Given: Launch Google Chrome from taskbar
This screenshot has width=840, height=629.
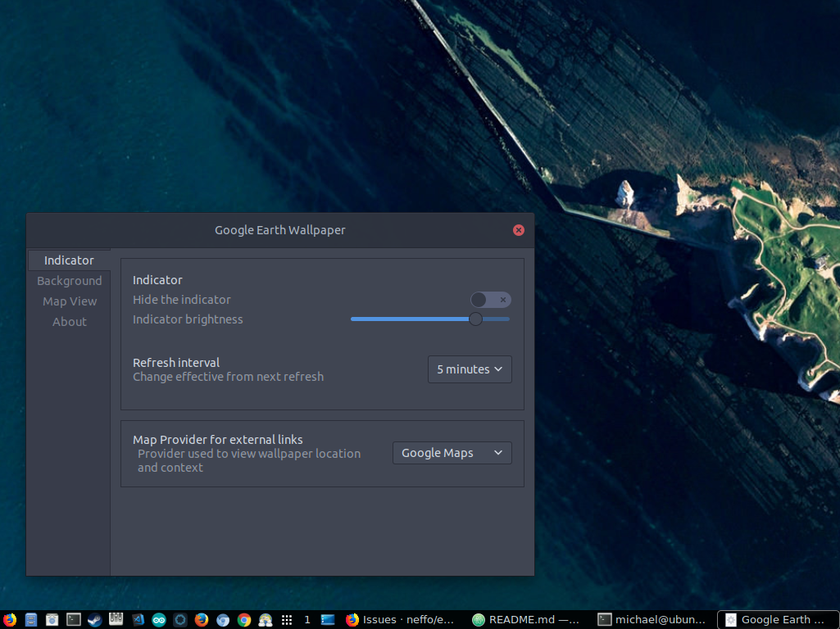Looking at the screenshot, I should 244,620.
